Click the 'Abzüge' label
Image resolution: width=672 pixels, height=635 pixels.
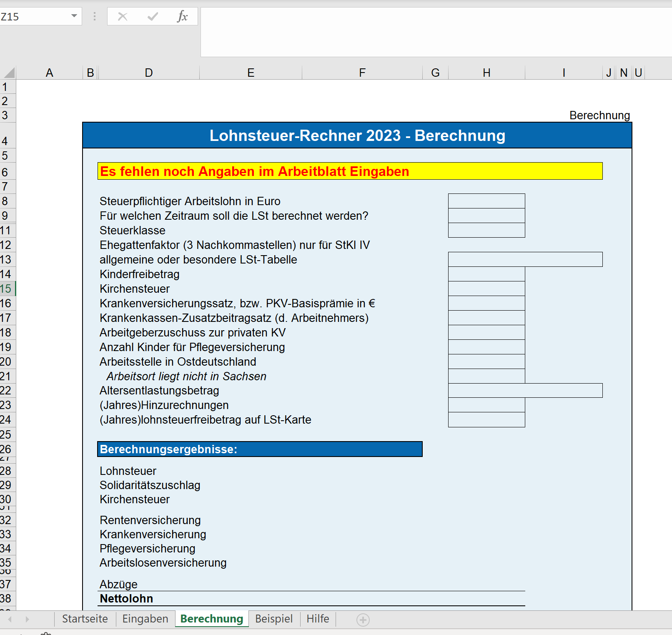click(118, 584)
